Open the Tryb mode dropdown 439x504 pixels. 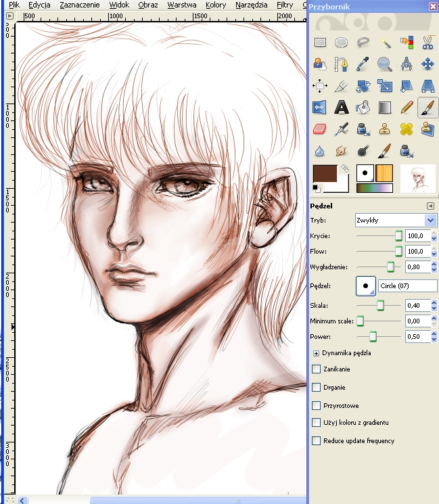(396, 221)
